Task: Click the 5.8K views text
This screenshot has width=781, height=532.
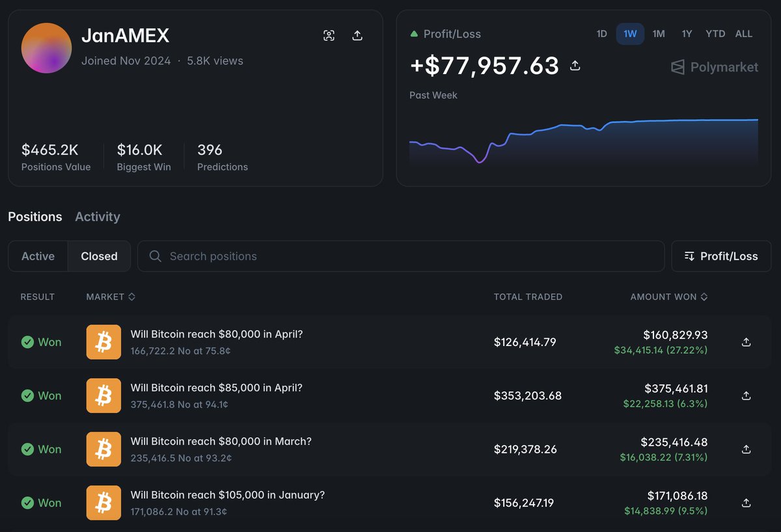Action: [215, 60]
